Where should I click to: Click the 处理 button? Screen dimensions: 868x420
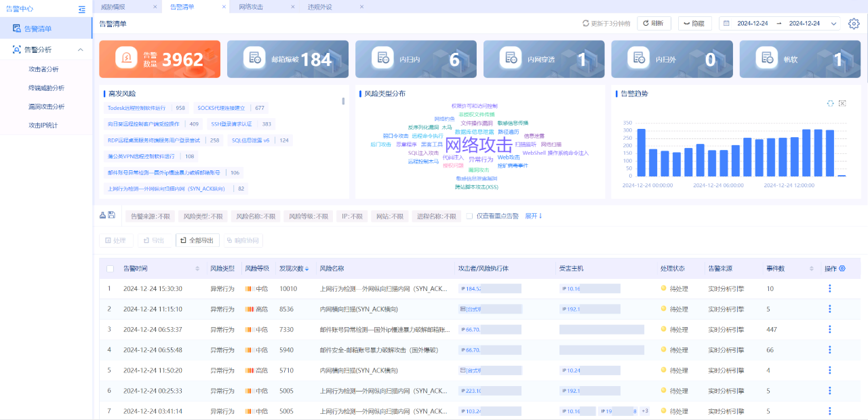116,240
